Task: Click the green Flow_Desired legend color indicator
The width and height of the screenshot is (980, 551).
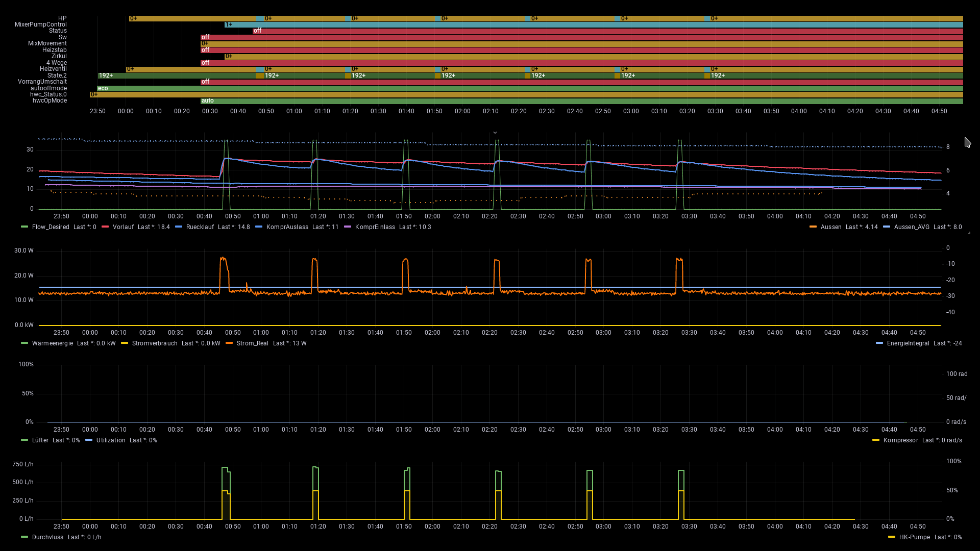Action: (24, 227)
